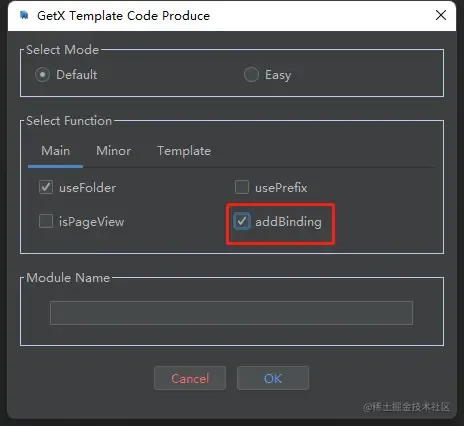Uncheck the useFolder checkbox
Viewport: 464px width, 426px height.
(46, 187)
